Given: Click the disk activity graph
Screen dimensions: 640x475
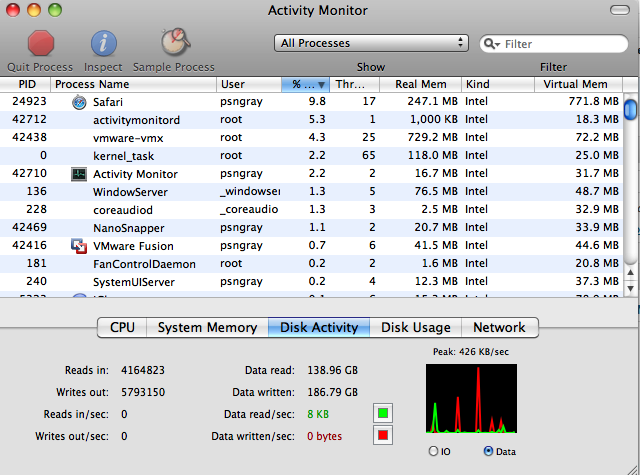Looking at the screenshot, I should (471, 399).
